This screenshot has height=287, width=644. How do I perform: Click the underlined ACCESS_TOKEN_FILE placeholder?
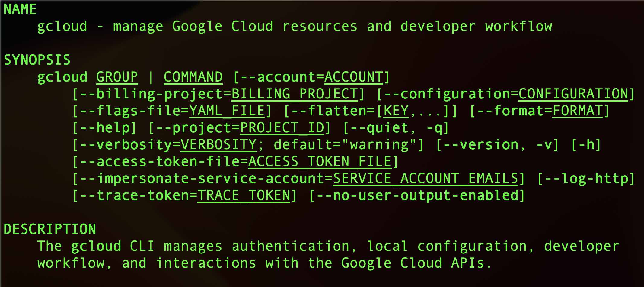320,162
